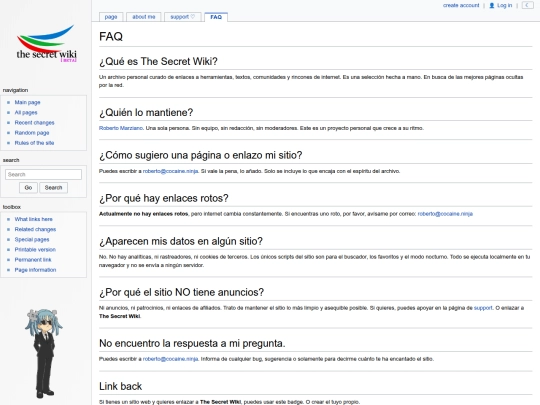Click the Log in link

[505, 6]
